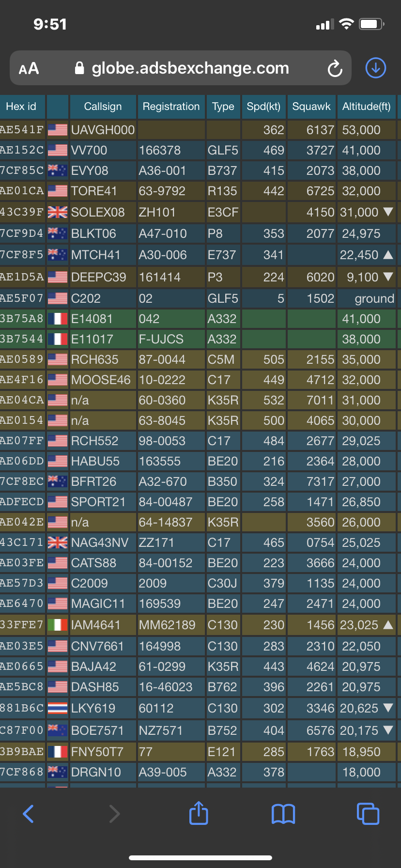Sort table by Type column header
Viewport: 401px width, 868px height.
(223, 107)
